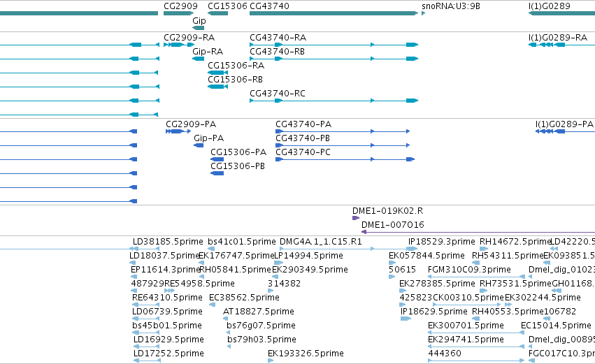
Task: Select the CG2909-RA transcript label
Action: tap(189, 38)
